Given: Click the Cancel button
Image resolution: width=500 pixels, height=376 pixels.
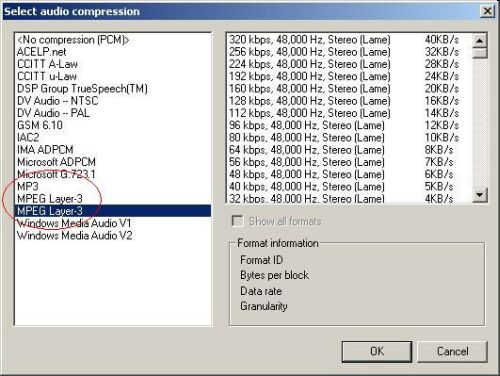Looking at the screenshot, I should coord(452,351).
